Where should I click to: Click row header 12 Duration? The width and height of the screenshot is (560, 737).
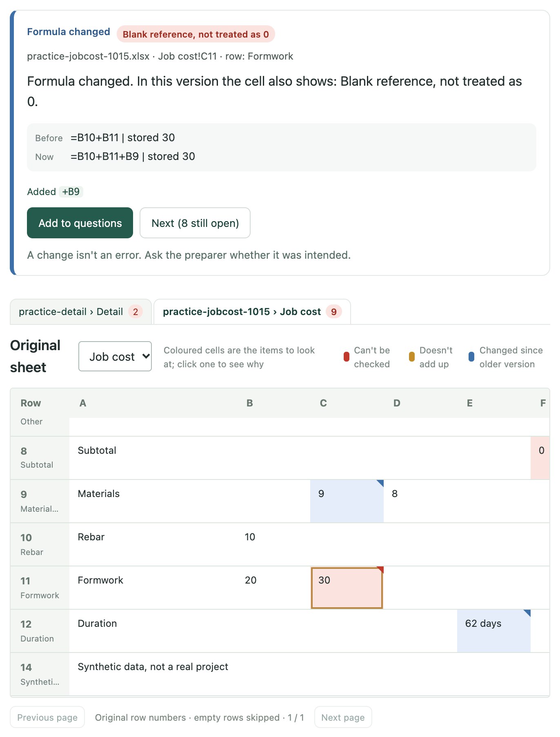[40, 631]
